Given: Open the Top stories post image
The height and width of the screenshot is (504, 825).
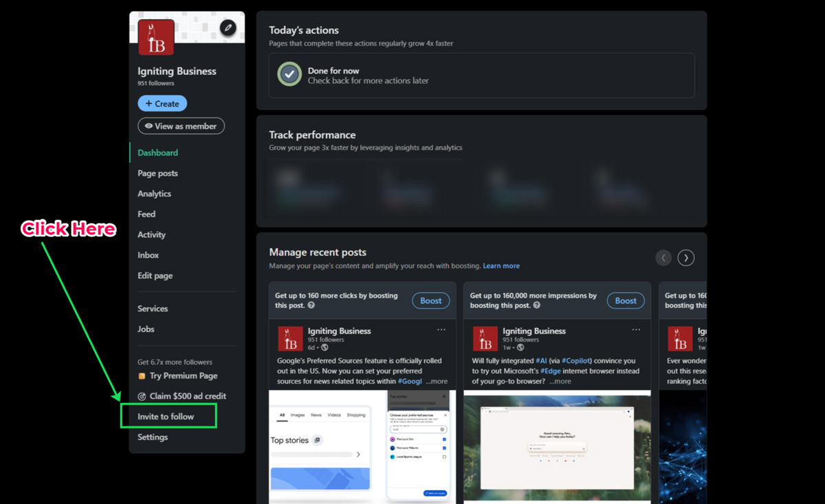Looking at the screenshot, I should pos(362,446).
